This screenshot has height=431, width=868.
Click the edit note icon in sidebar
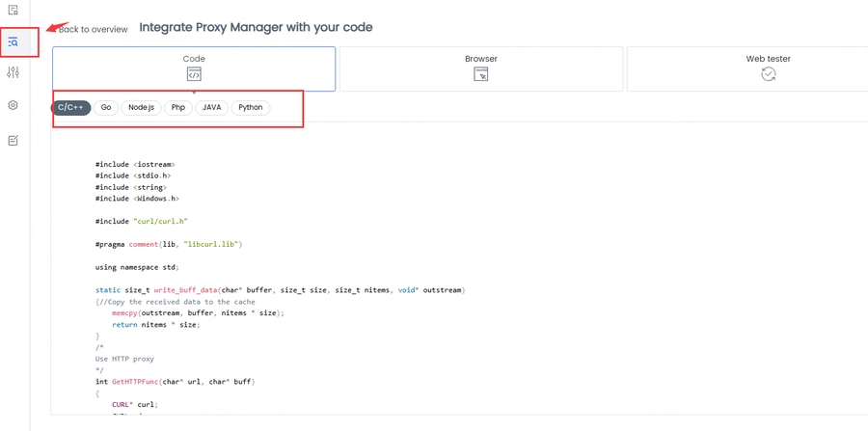click(x=14, y=141)
